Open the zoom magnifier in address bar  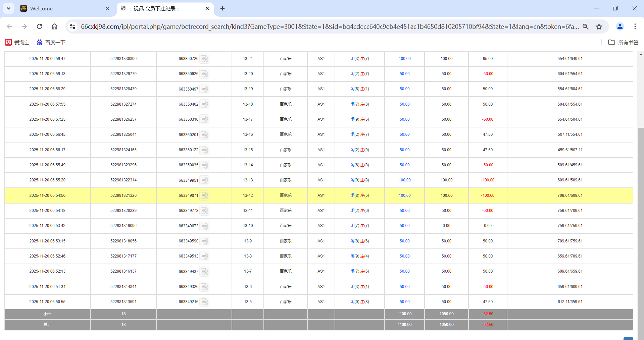(586, 26)
